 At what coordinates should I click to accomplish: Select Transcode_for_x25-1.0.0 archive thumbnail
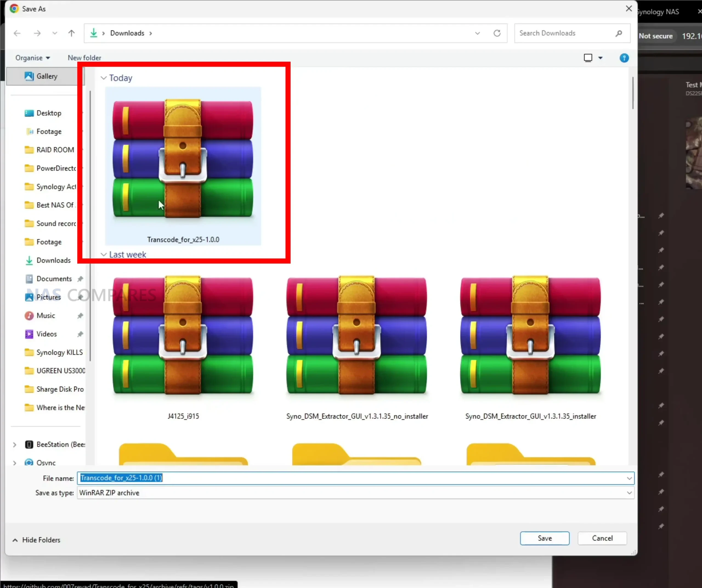183,166
